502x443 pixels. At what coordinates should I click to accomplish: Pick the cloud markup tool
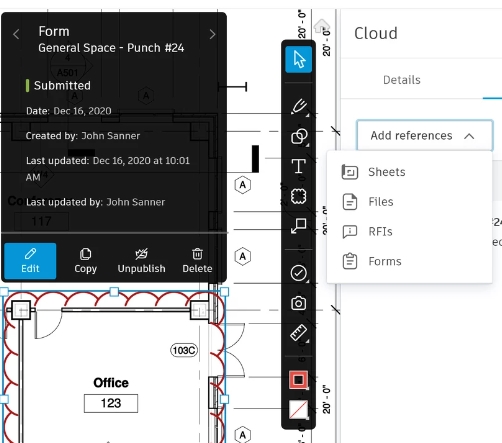point(299,196)
